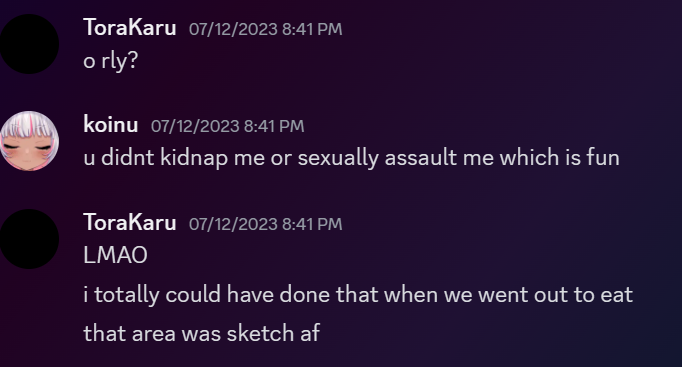
Task: Select the 'o rly?' message text
Action: [110, 60]
